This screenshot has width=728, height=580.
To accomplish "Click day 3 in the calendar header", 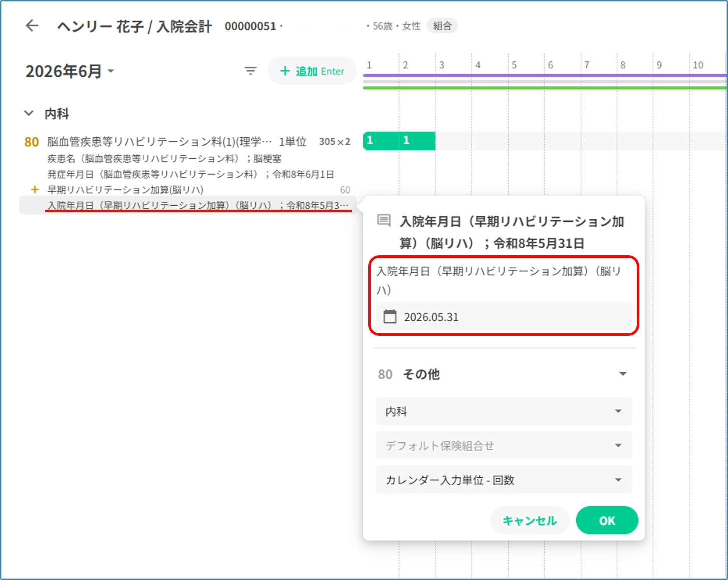I will click(442, 65).
